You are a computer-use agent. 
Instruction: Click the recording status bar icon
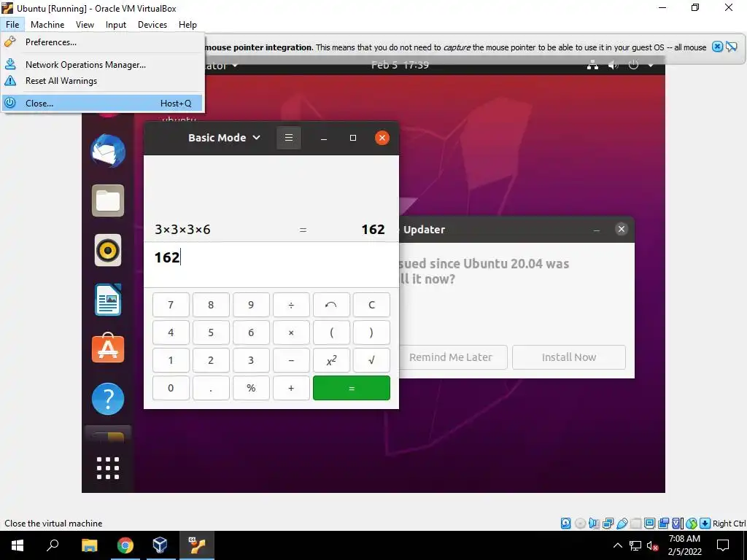[663, 524]
